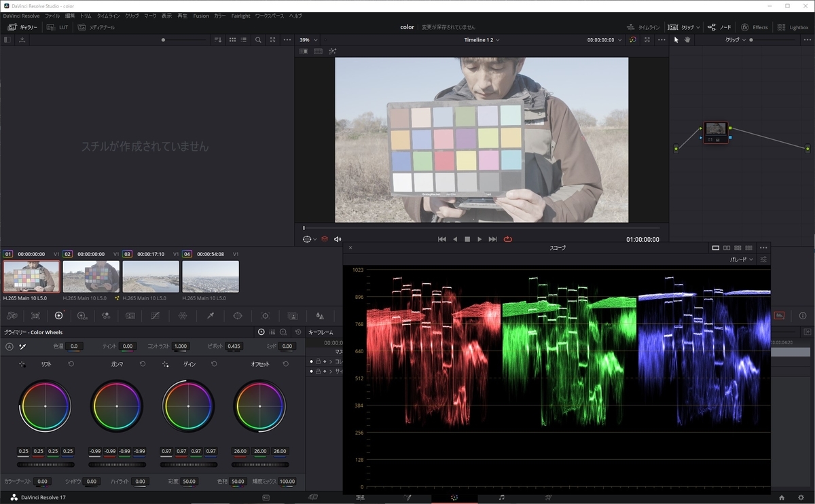Click the Image Wipe icon above viewer
The width and height of the screenshot is (815, 504).
pyautogui.click(x=304, y=52)
